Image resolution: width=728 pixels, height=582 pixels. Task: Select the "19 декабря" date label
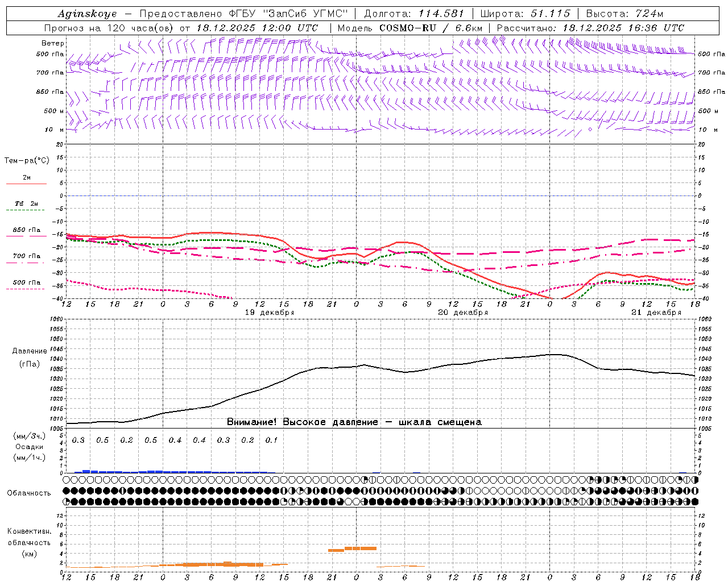[270, 313]
